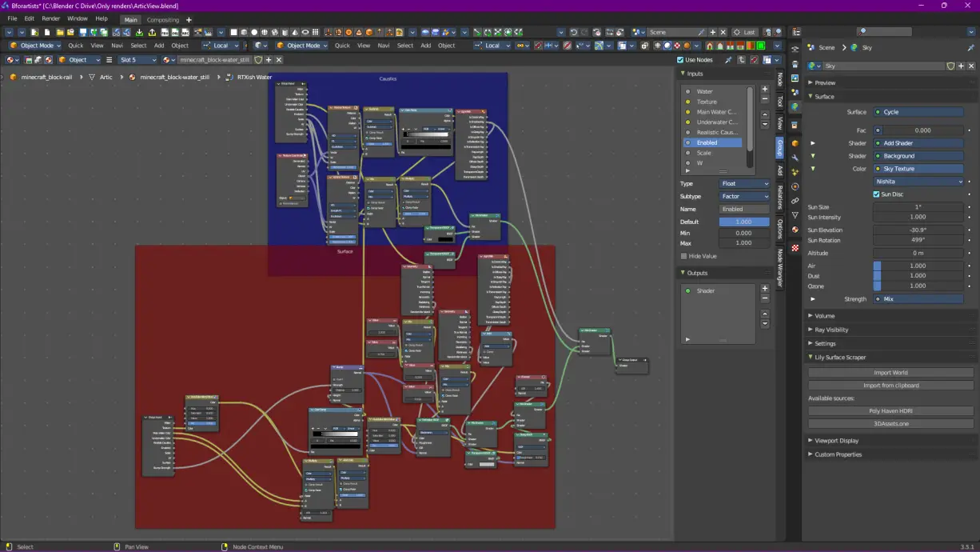
Task: Adjust the Air slider value
Action: click(x=918, y=265)
